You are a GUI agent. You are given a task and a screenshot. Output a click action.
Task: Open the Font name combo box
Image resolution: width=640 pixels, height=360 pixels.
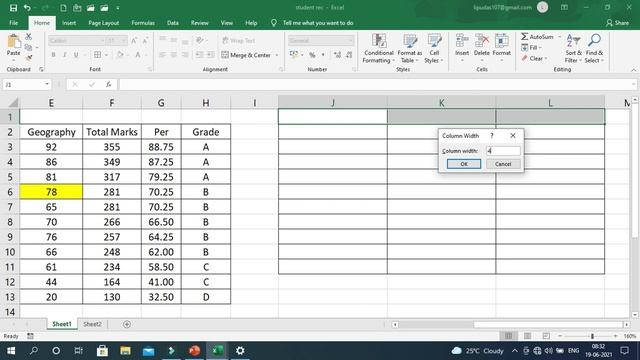(77, 40)
